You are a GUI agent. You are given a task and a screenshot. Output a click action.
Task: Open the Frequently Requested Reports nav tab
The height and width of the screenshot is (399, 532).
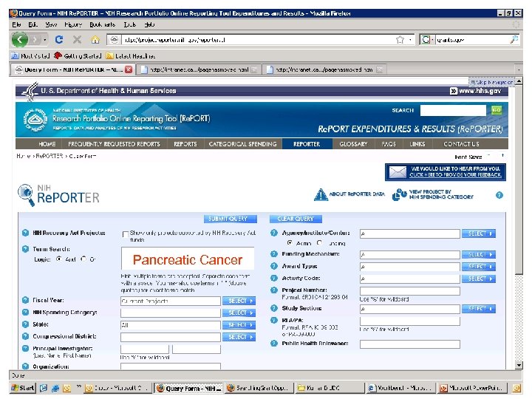(114, 144)
